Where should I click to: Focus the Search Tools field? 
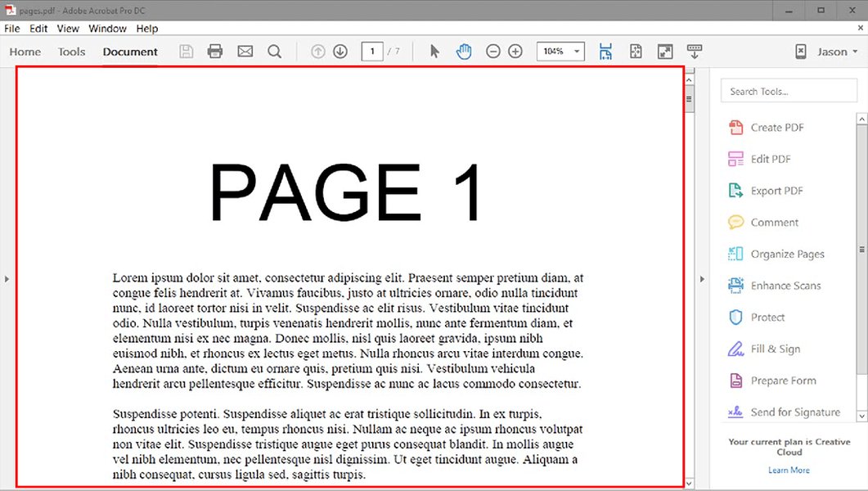[x=789, y=91]
